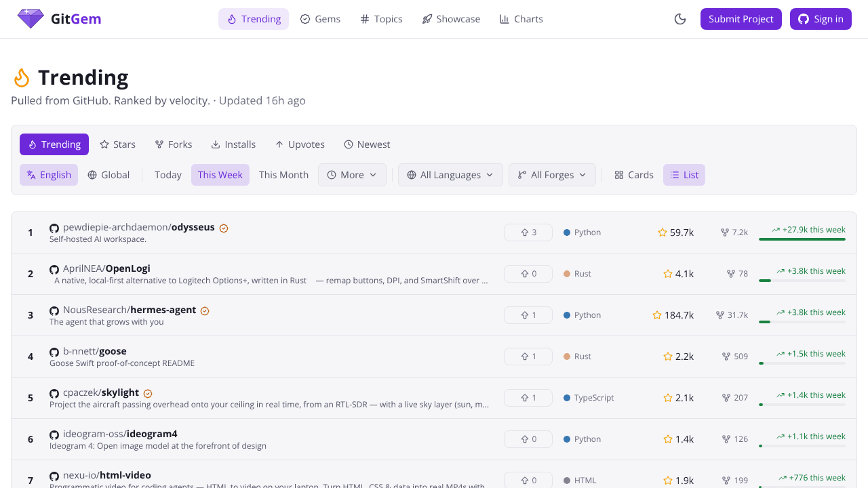Upvote the ideogram4 project

tap(528, 439)
